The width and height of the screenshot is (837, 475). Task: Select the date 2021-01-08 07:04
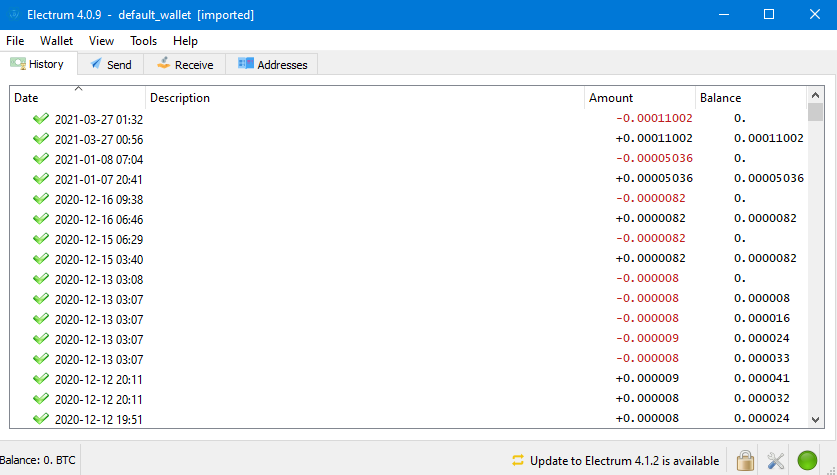[99, 160]
